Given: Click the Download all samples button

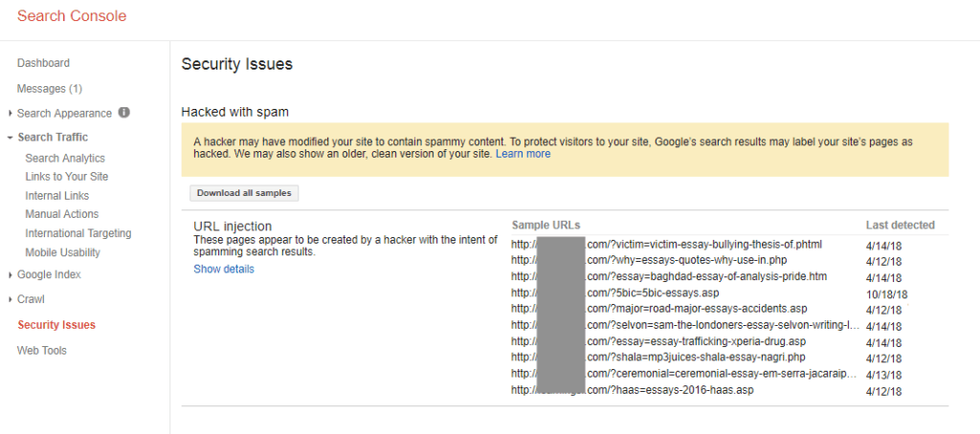Looking at the screenshot, I should click(x=244, y=194).
